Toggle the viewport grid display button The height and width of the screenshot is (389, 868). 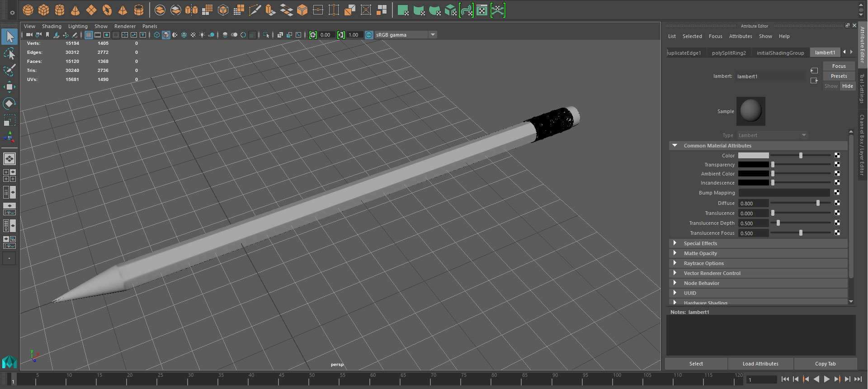(89, 35)
